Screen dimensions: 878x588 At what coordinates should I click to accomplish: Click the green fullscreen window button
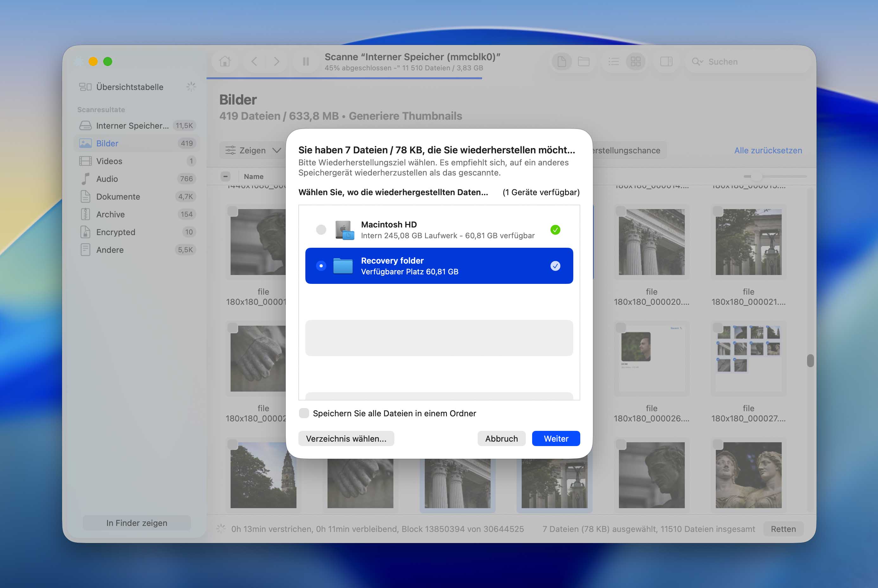(108, 61)
